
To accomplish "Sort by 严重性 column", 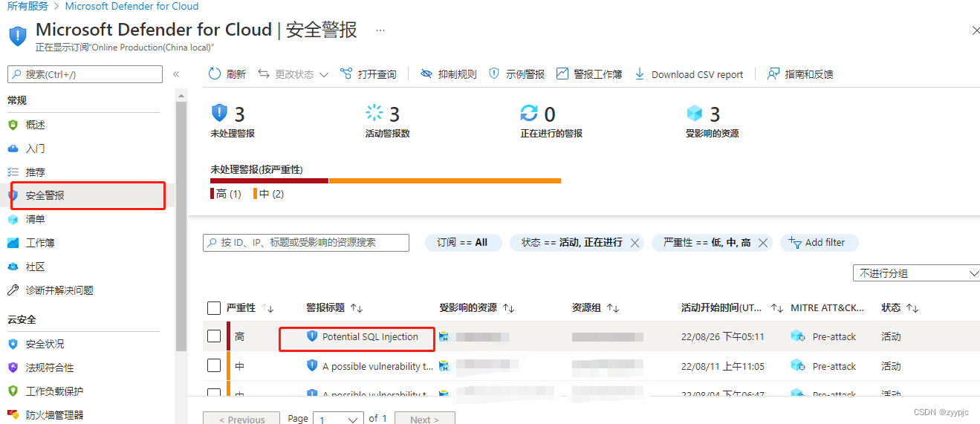I will [250, 307].
